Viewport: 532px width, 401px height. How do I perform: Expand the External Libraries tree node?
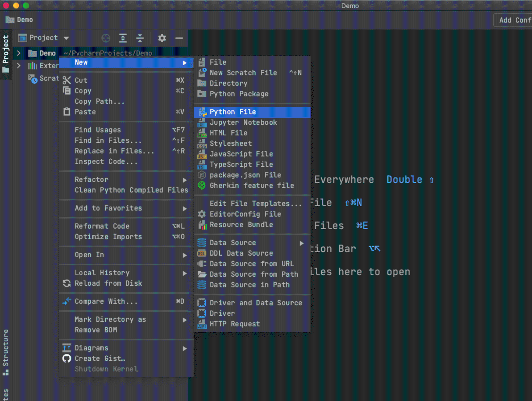coord(19,66)
